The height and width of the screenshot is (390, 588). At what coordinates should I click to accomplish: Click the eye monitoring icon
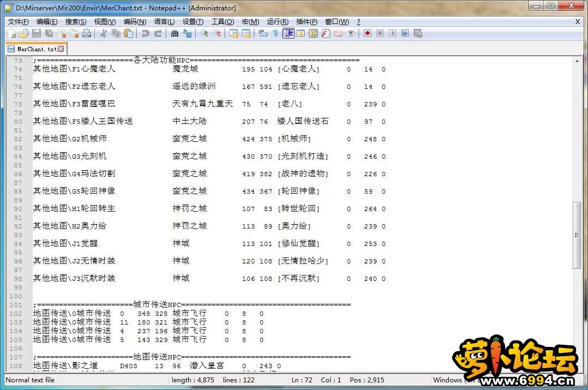click(x=351, y=33)
